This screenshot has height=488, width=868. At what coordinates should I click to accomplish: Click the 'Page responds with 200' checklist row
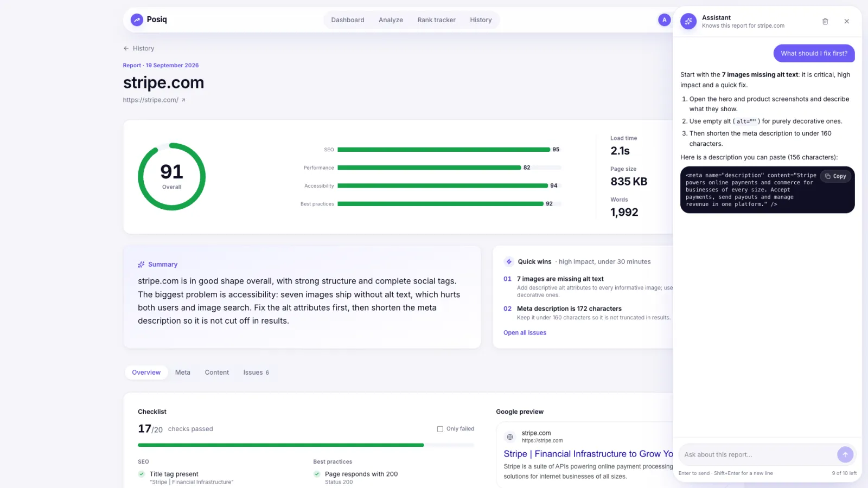click(355, 478)
